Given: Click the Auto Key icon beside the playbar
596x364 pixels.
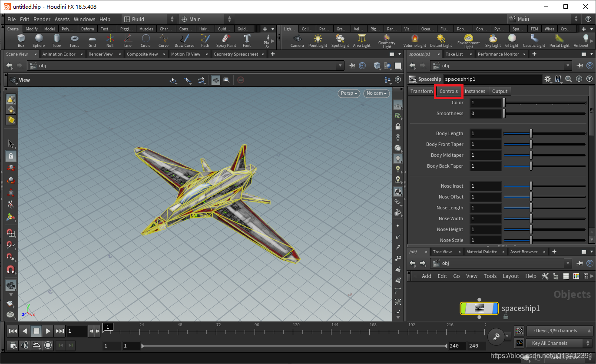Looking at the screenshot, I should click(496, 336).
